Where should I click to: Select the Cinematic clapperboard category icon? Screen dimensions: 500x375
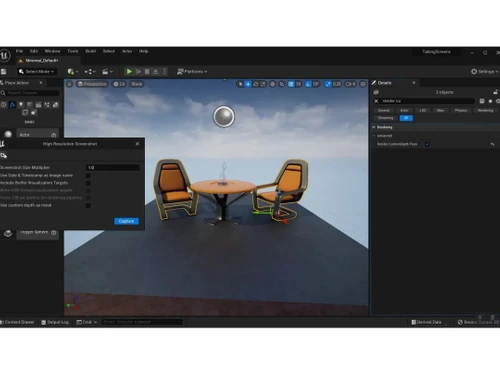click(x=38, y=105)
